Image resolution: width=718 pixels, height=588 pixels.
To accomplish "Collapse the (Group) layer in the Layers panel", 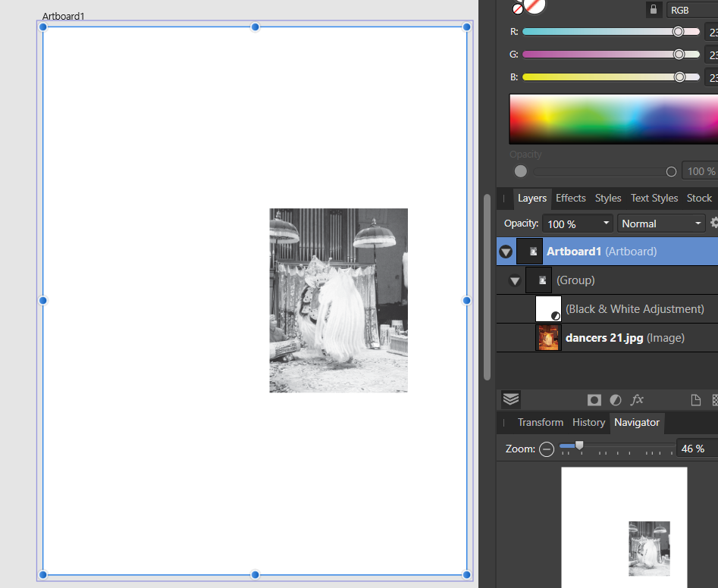I will tap(515, 280).
